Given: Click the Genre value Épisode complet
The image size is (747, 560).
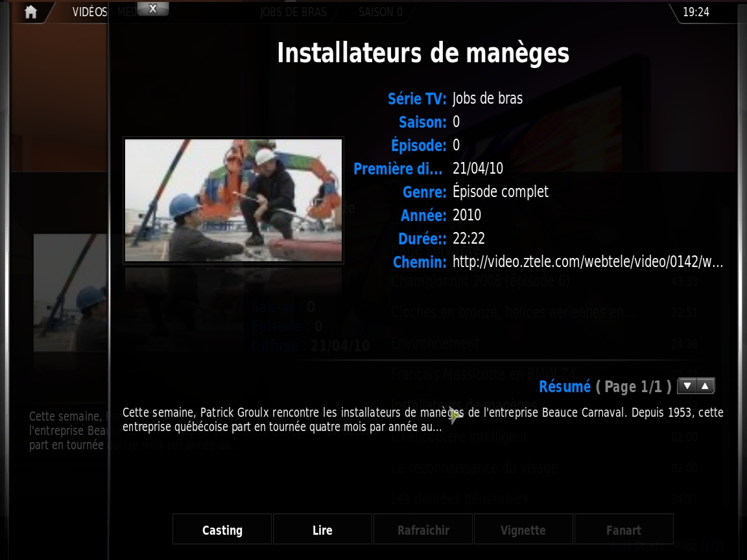Looking at the screenshot, I should 501,191.
